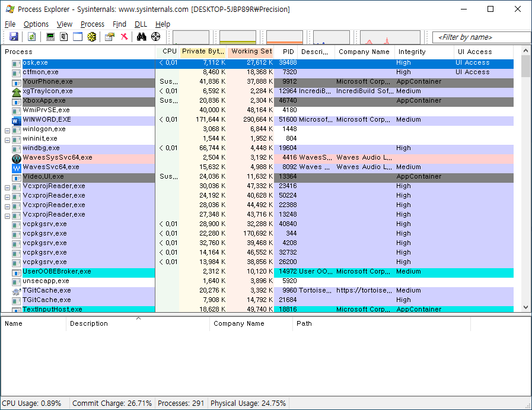Open the Help menu
Screen dimensions: 532x410
[163, 24]
